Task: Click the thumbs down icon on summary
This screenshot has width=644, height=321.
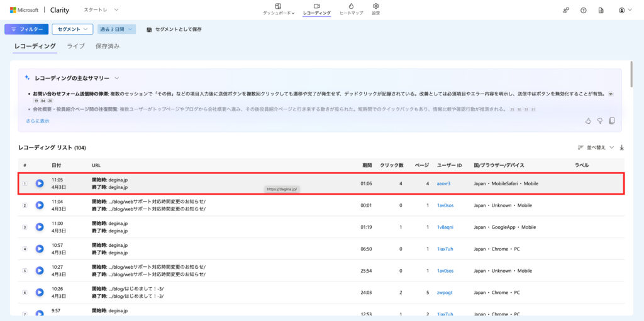Action: [600, 121]
